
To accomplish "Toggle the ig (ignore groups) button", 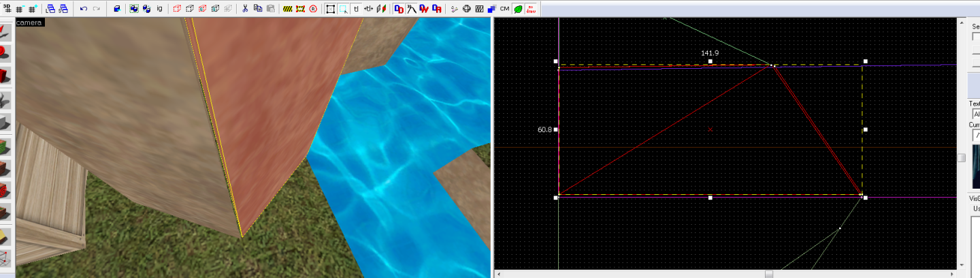I will pyautogui.click(x=160, y=9).
